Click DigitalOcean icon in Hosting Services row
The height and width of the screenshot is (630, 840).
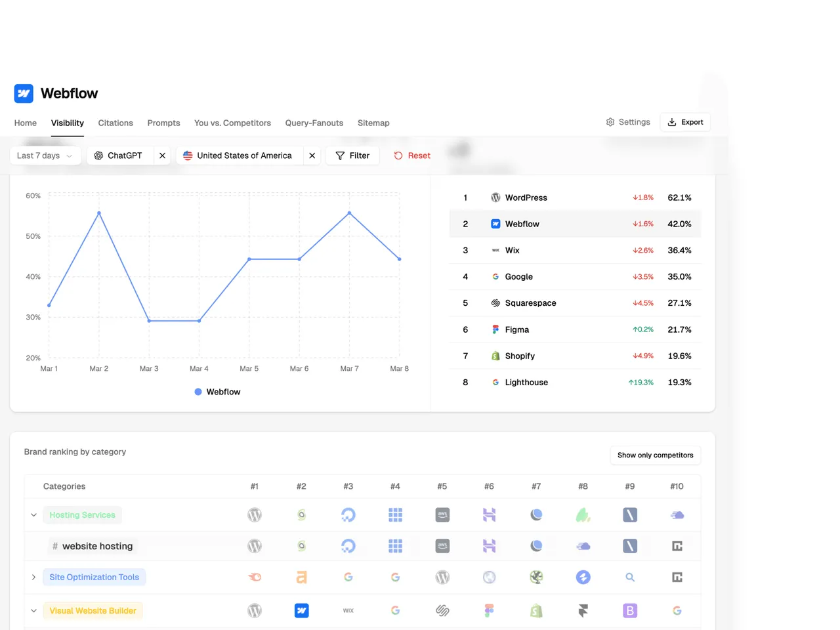348,515
